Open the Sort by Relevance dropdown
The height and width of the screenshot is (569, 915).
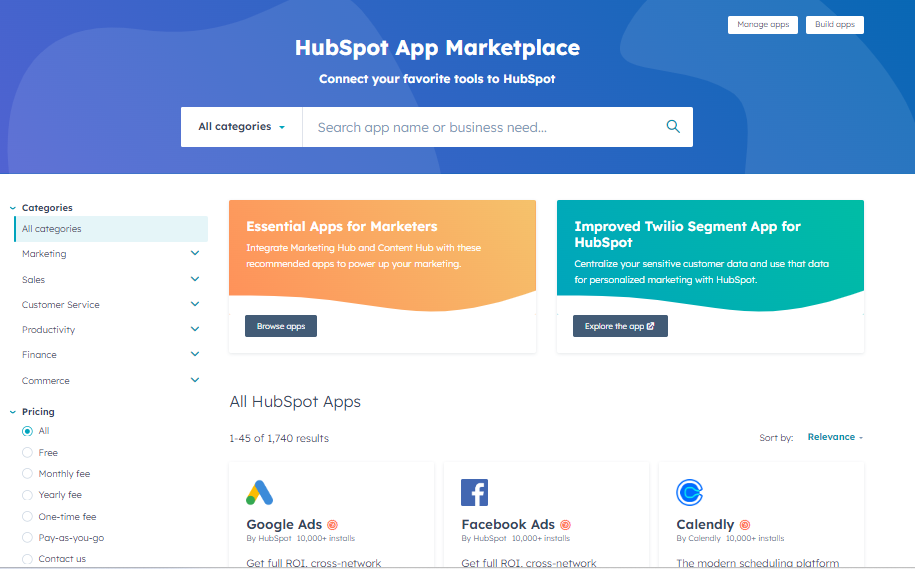click(x=835, y=437)
